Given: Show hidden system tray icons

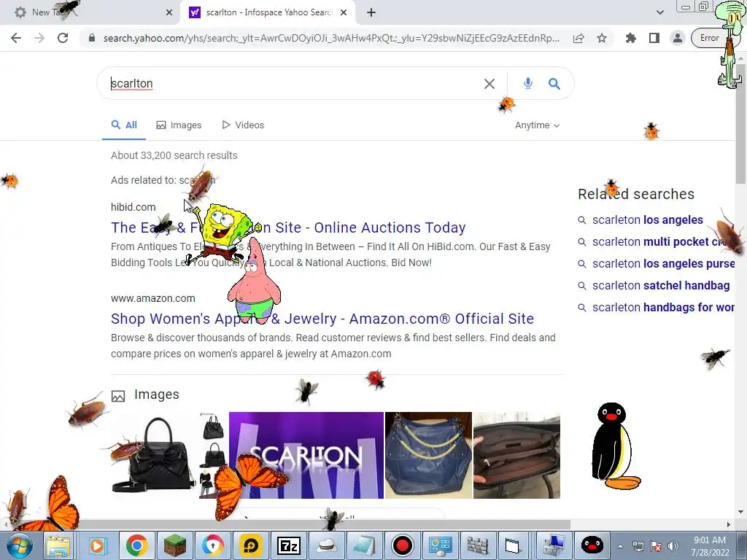Looking at the screenshot, I should [x=620, y=547].
